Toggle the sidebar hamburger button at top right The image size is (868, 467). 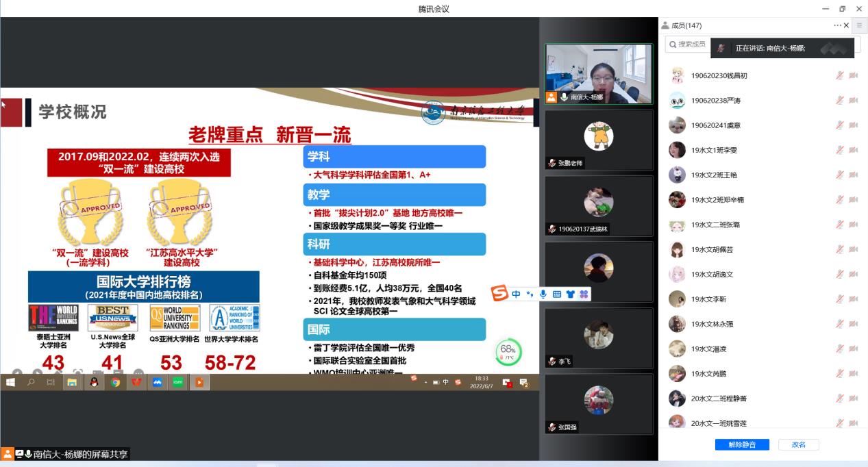pyautogui.click(x=859, y=25)
